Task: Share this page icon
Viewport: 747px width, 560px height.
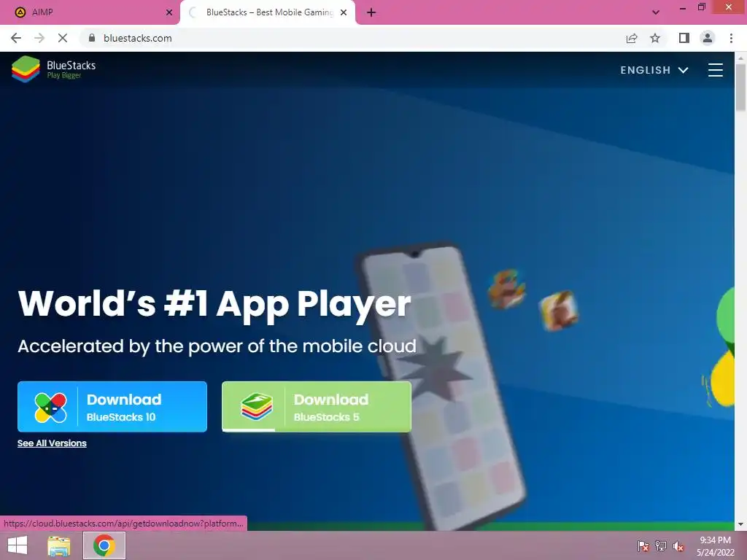Action: [x=632, y=38]
